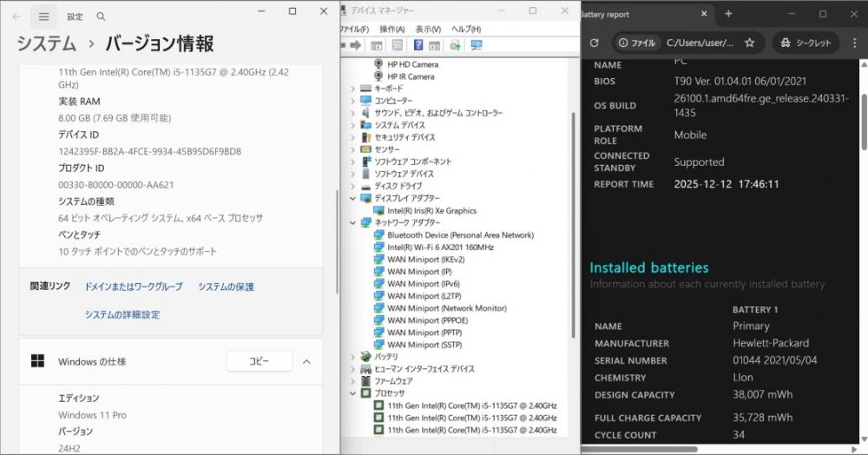Image resolution: width=868 pixels, height=455 pixels.
Task: Select WAN Miniport (IPv6) entry
Action: coord(424,283)
